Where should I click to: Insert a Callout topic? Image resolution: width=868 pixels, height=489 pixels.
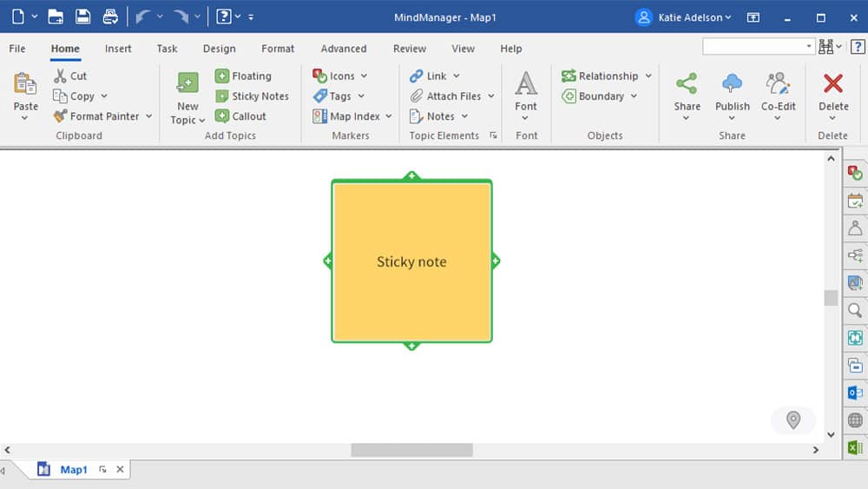(x=240, y=116)
